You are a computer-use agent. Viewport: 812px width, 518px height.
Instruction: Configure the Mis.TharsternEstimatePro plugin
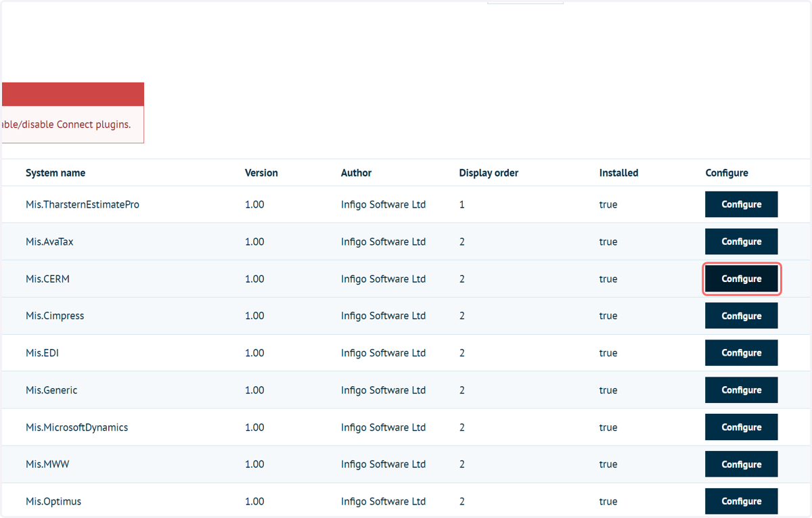(x=741, y=204)
